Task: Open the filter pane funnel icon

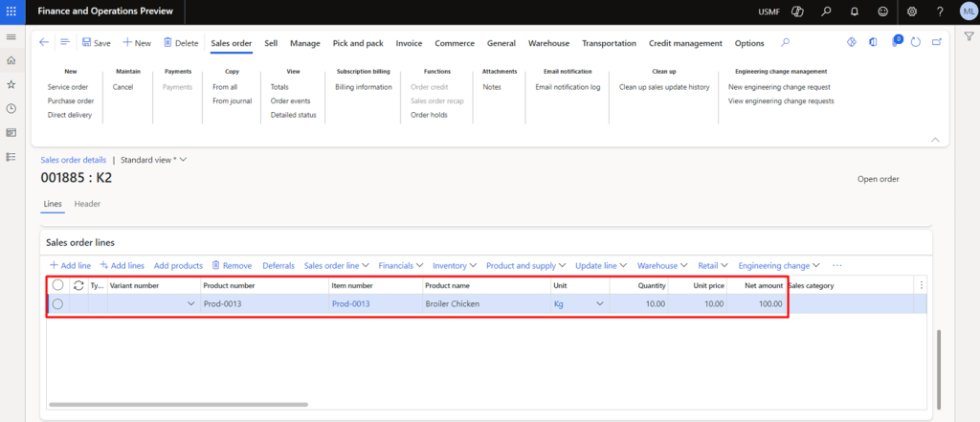Action: click(969, 35)
